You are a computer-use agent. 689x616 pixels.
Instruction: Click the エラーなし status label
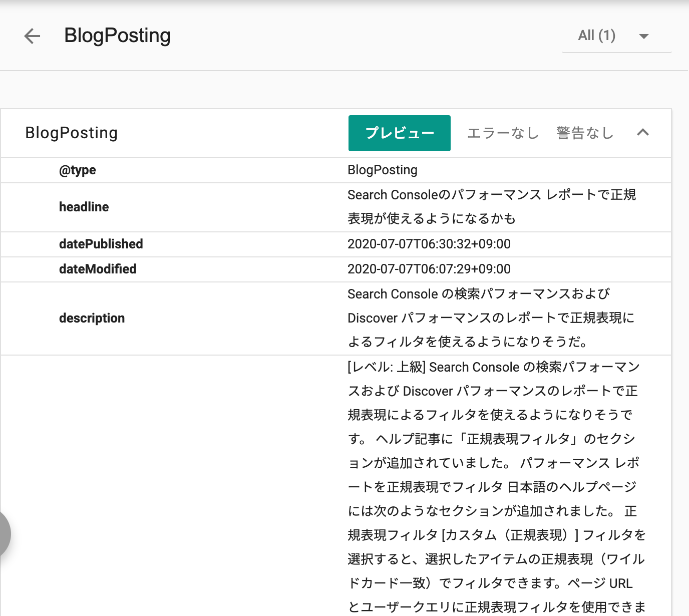pyautogui.click(x=503, y=133)
